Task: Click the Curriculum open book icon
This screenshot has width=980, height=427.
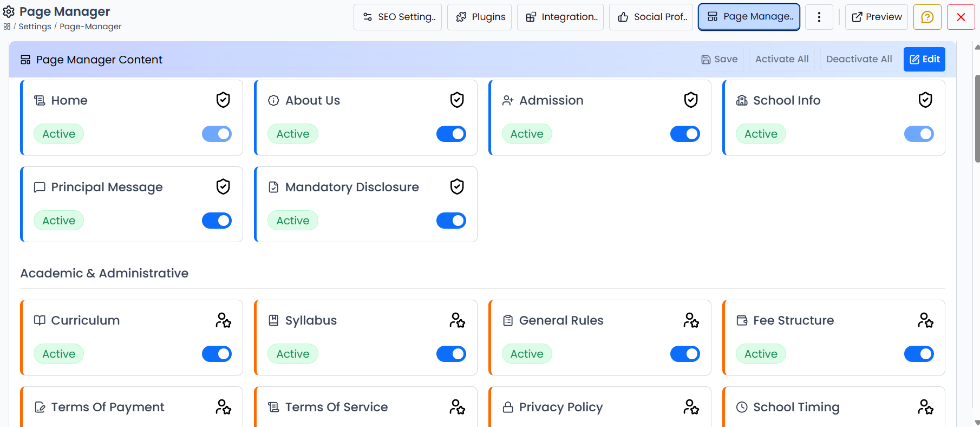Action: tap(40, 320)
